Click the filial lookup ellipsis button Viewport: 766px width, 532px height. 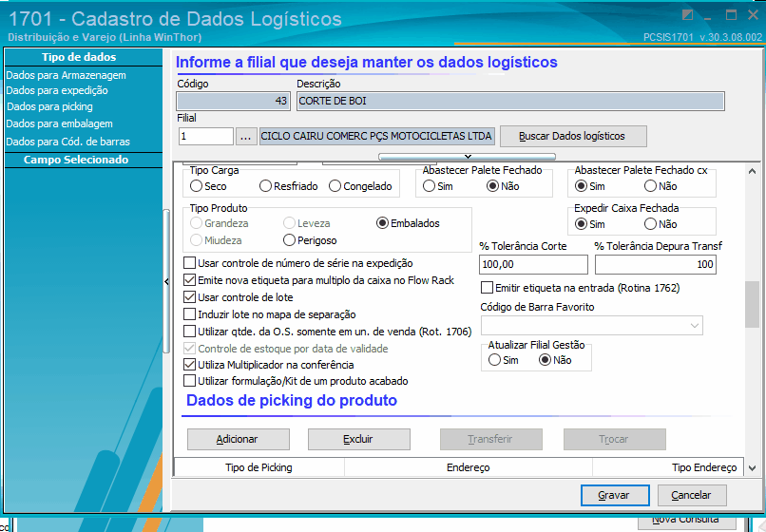(x=246, y=136)
